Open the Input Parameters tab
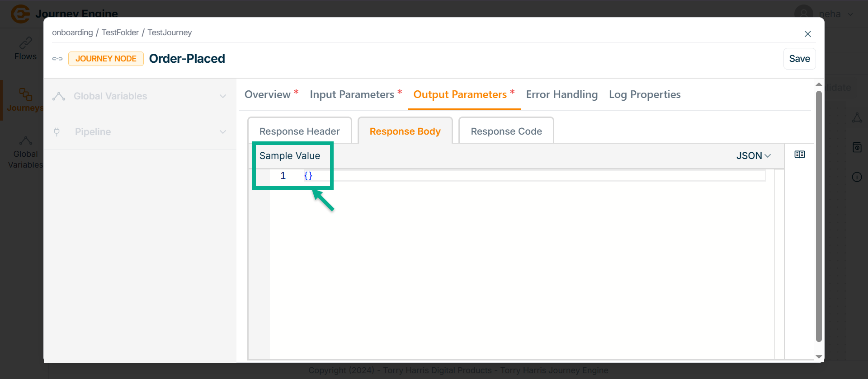868x379 pixels. (x=352, y=94)
